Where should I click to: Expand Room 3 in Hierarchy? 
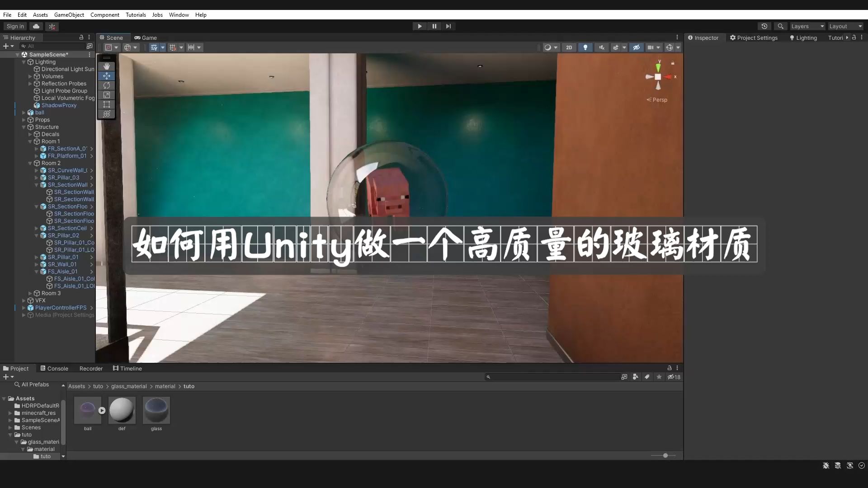(x=30, y=293)
